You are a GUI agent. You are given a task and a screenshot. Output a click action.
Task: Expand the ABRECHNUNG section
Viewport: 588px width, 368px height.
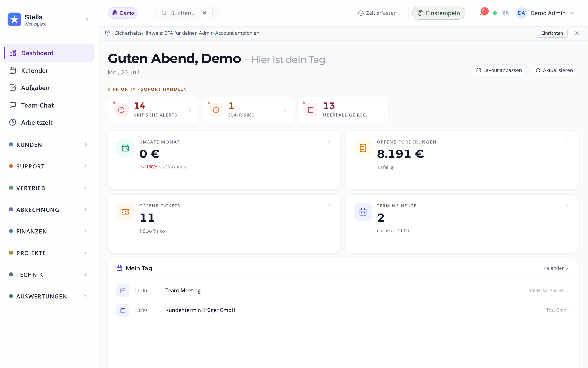[49, 210]
